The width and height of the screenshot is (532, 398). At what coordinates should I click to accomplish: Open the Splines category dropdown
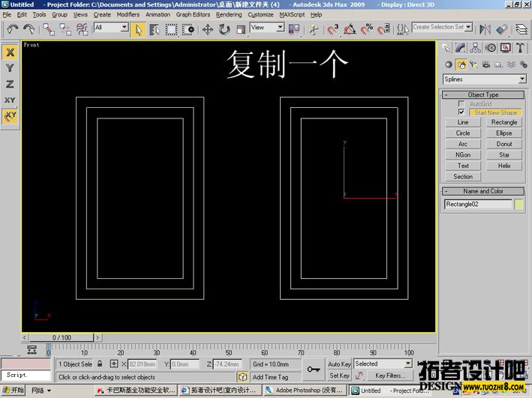[485, 79]
